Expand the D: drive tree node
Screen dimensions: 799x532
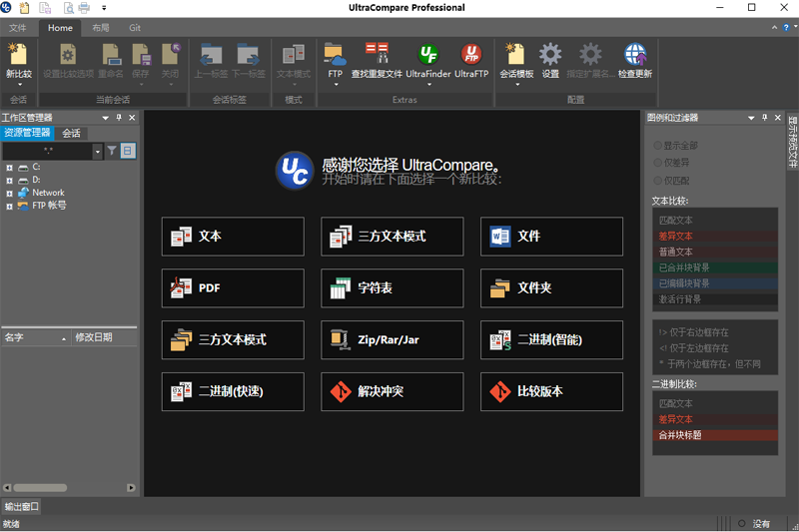[x=9, y=181]
